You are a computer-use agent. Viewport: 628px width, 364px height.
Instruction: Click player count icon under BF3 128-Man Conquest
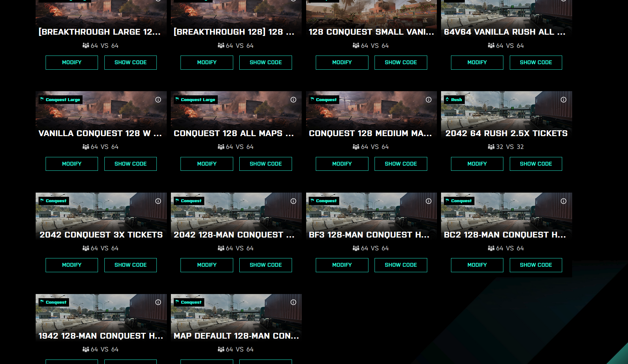tap(356, 248)
